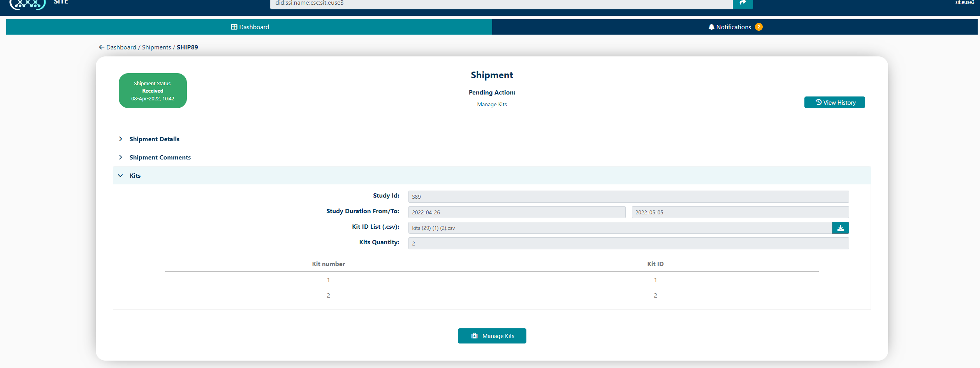Download the kits CSV file
This screenshot has width=980, height=368.
click(x=841, y=228)
